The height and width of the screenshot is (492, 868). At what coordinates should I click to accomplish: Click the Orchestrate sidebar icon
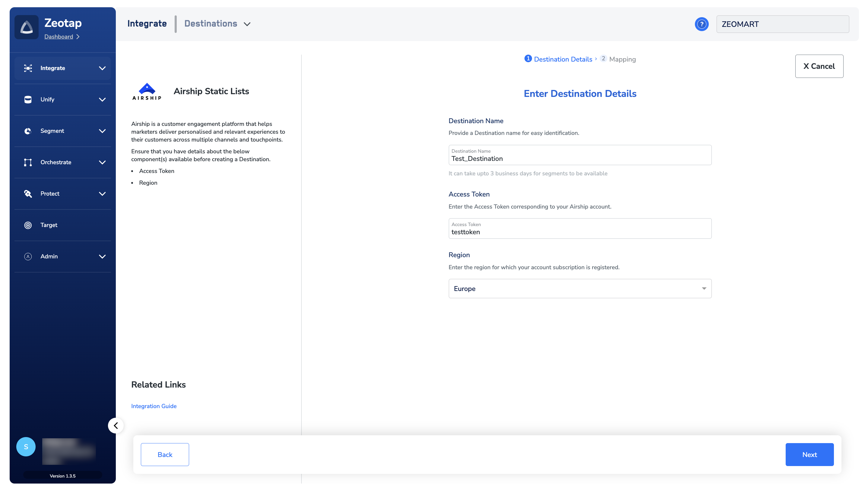tap(28, 162)
